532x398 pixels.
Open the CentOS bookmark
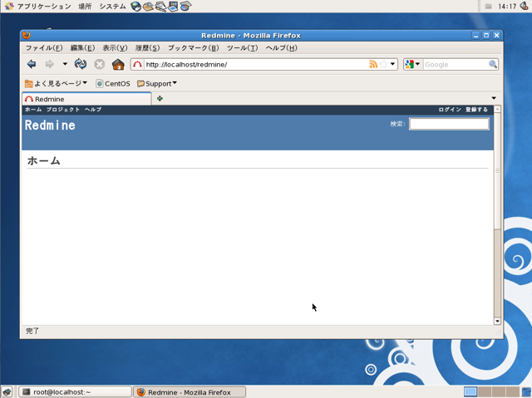(x=113, y=83)
